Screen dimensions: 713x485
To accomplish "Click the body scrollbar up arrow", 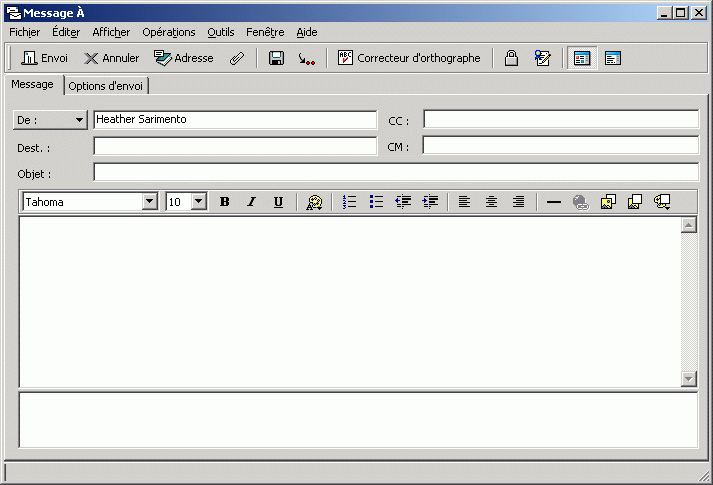I will [x=689, y=225].
